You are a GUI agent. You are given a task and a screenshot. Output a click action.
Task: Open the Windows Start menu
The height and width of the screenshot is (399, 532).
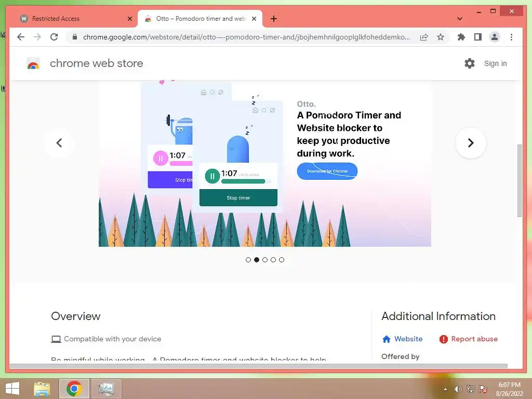12,389
